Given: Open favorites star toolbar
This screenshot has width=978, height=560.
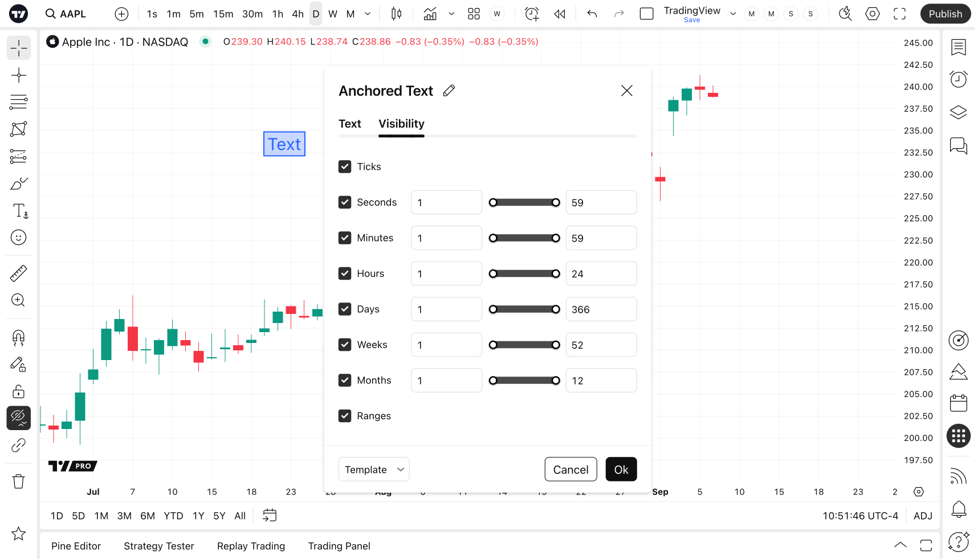Looking at the screenshot, I should (19, 534).
